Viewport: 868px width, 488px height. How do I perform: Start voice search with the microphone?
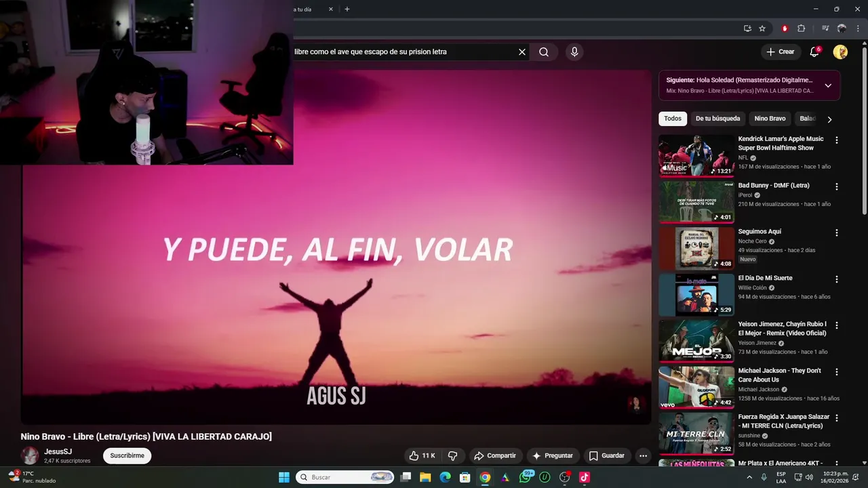574,52
